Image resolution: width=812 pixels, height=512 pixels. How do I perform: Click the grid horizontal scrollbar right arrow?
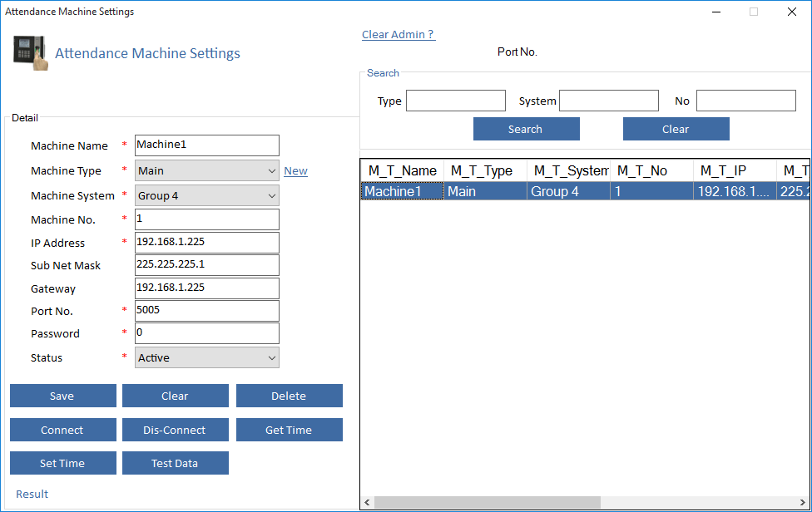point(803,503)
